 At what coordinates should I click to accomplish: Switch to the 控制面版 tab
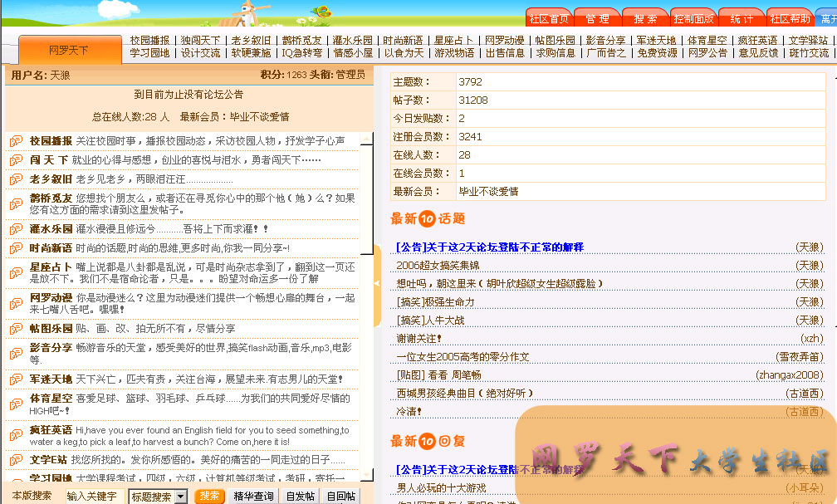[693, 19]
